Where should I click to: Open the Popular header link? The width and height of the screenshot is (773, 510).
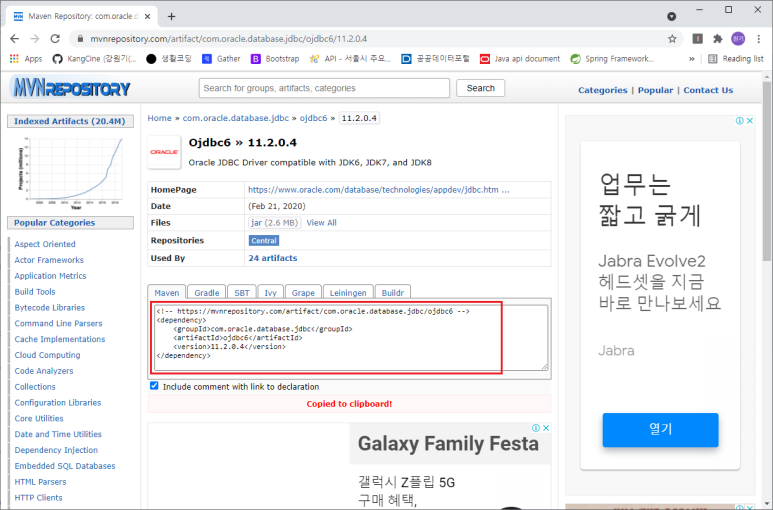point(655,90)
